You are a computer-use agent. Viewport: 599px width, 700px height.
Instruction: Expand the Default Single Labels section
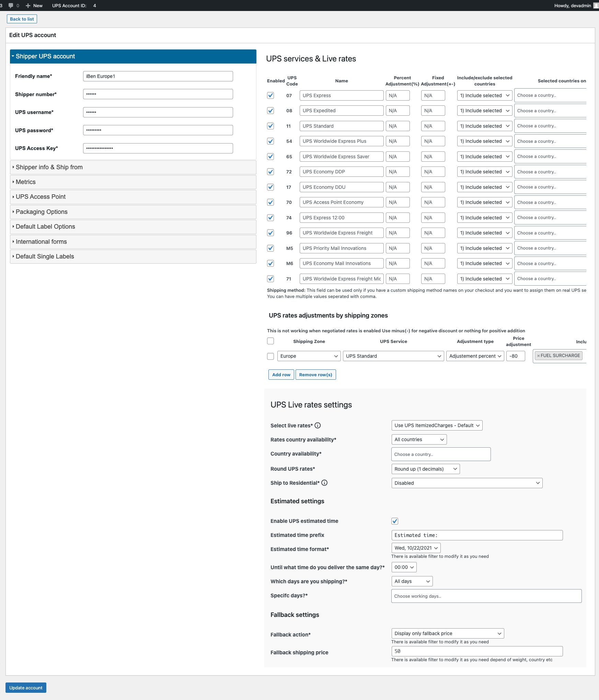click(133, 256)
